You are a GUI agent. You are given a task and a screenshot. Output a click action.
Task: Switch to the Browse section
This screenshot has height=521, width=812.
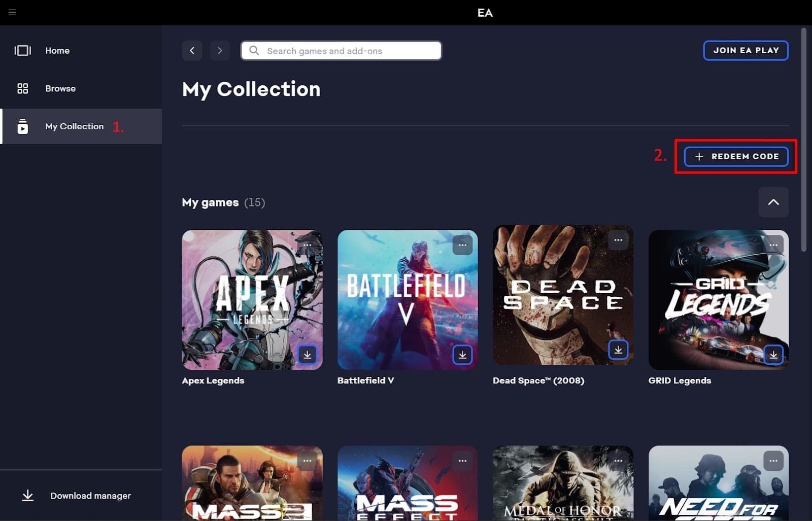(60, 88)
